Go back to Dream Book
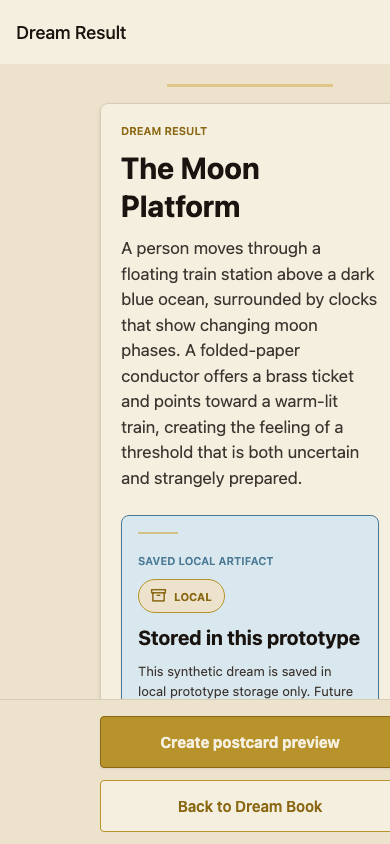The image size is (390, 844). coord(249,806)
